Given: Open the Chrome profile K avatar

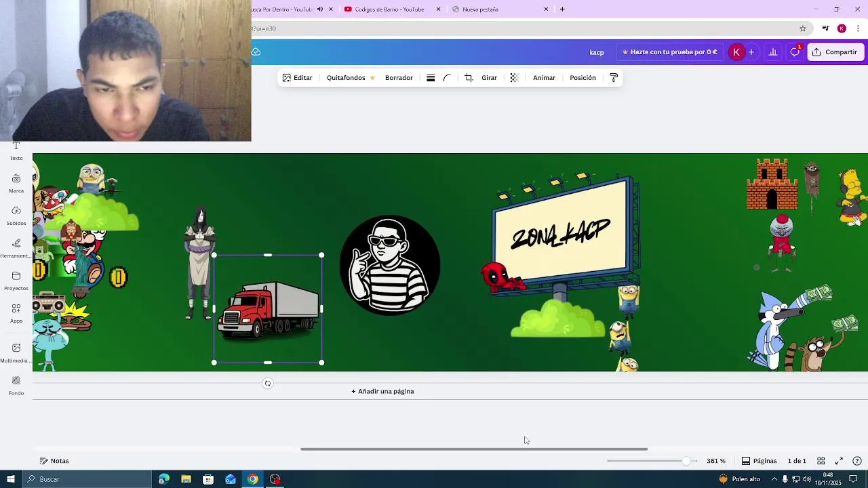Looking at the screenshot, I should tap(842, 28).
